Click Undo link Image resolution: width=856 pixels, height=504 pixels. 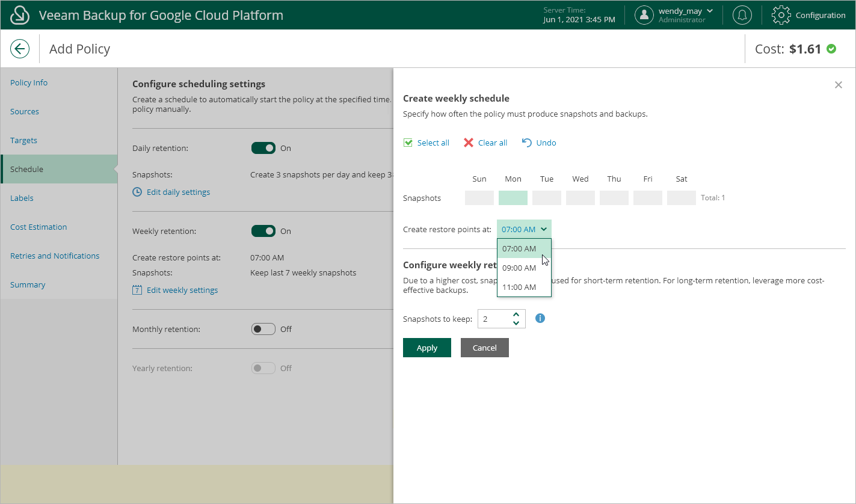[x=546, y=143]
